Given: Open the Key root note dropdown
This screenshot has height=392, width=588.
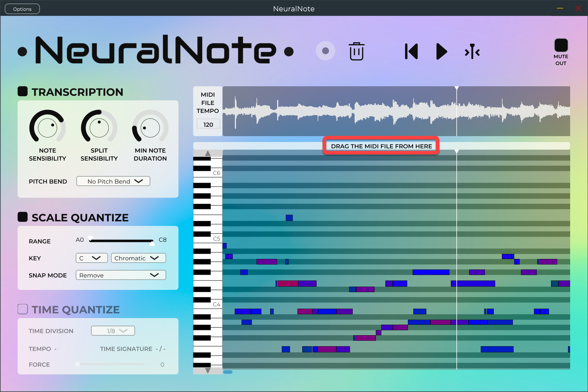Looking at the screenshot, I should click(92, 258).
